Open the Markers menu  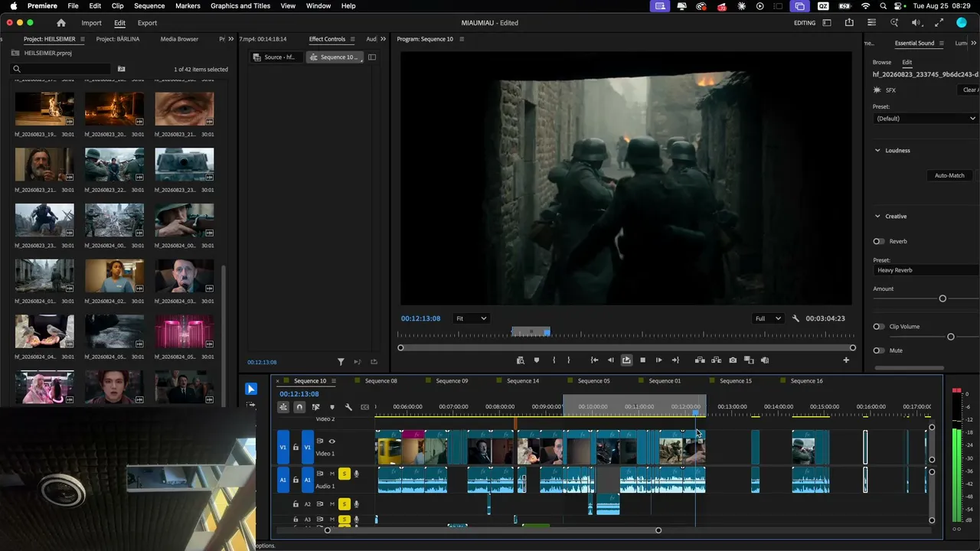click(x=188, y=6)
